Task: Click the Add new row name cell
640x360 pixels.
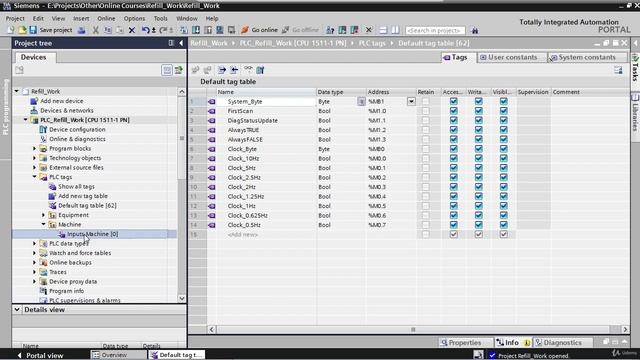Action: click(266, 234)
